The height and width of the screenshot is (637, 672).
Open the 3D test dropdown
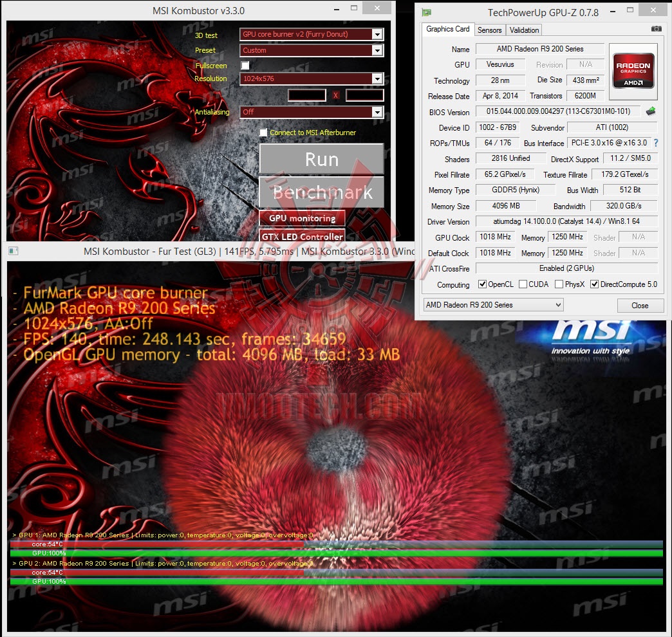[x=312, y=34]
